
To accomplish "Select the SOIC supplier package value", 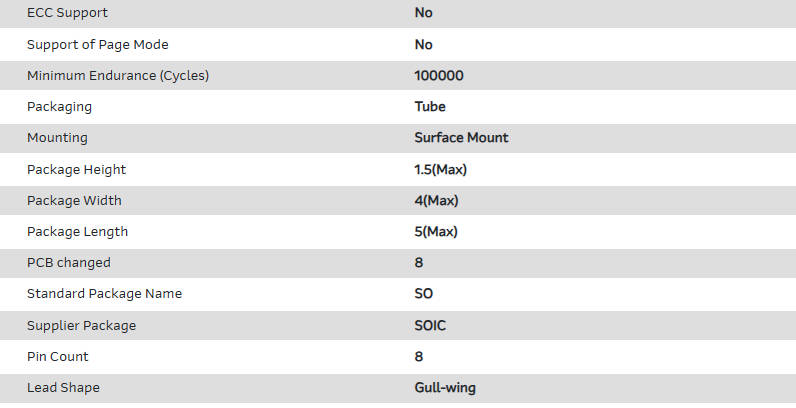I will 432,325.
